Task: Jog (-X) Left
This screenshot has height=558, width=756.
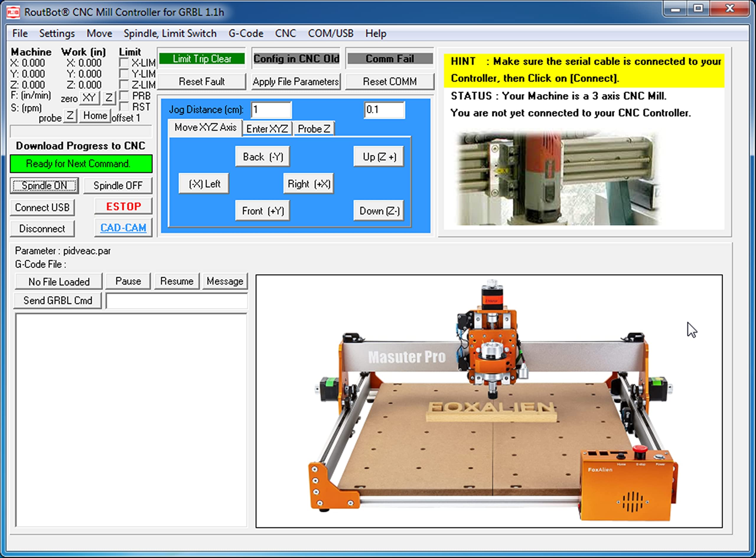Action: pos(204,184)
